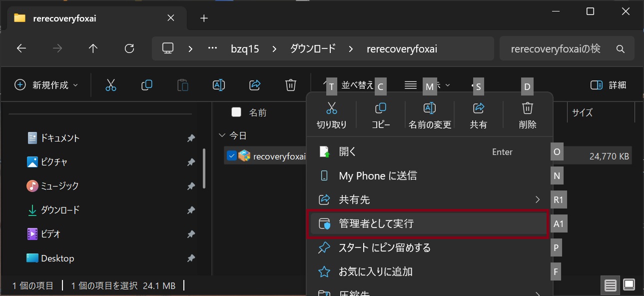Toggle the 詳細 details pane button
Viewport: 644px width, 296px height.
608,85
